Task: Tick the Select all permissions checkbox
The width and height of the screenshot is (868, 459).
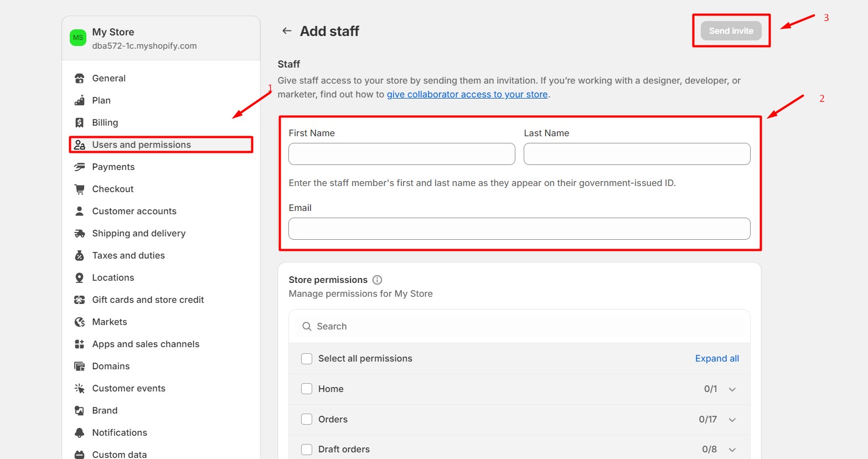Action: (x=307, y=358)
